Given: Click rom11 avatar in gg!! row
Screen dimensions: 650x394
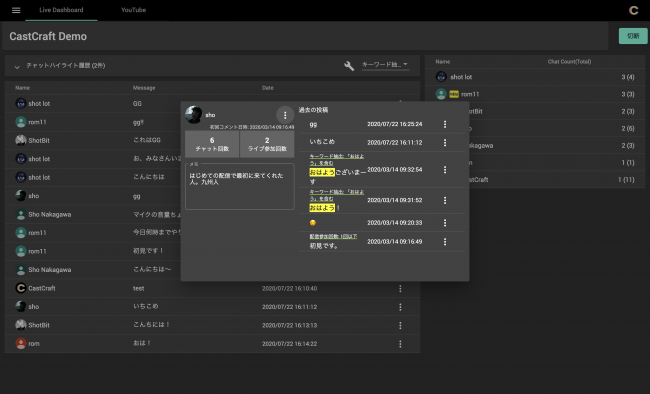Looking at the screenshot, I should point(21,122).
